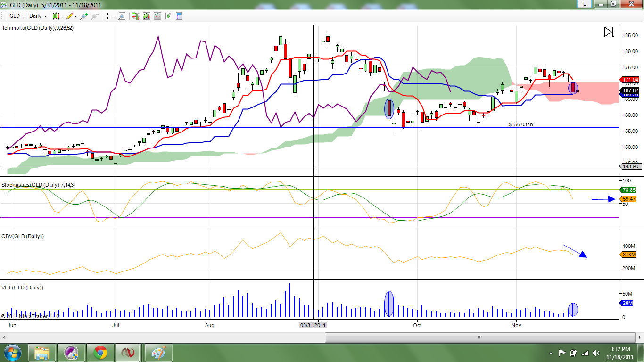Click the black 167.62 price marker
Viewport: 644px width, 362px height.
[x=630, y=90]
